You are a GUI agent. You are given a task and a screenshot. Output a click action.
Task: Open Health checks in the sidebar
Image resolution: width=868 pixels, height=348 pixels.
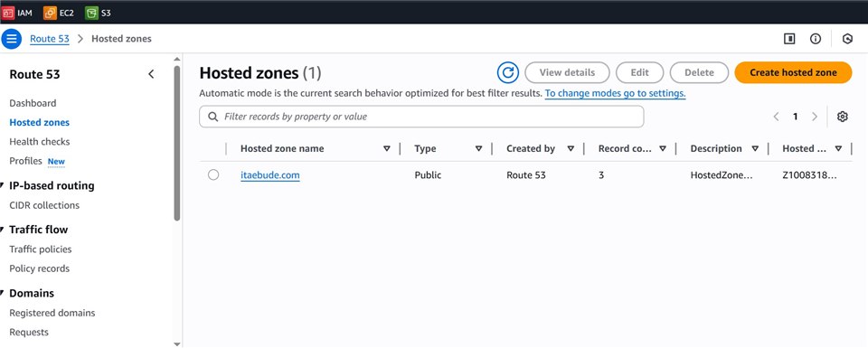pyautogui.click(x=39, y=142)
